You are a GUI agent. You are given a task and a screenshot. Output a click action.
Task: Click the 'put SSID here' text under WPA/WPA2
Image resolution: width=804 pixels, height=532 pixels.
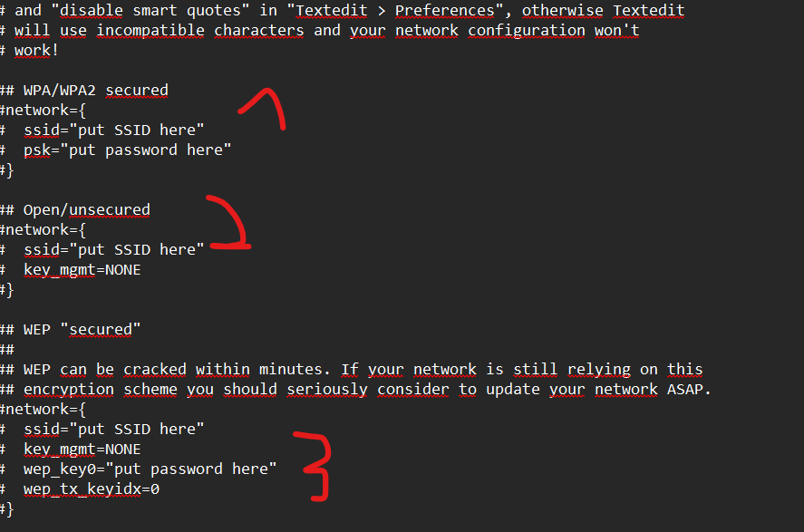(136, 131)
